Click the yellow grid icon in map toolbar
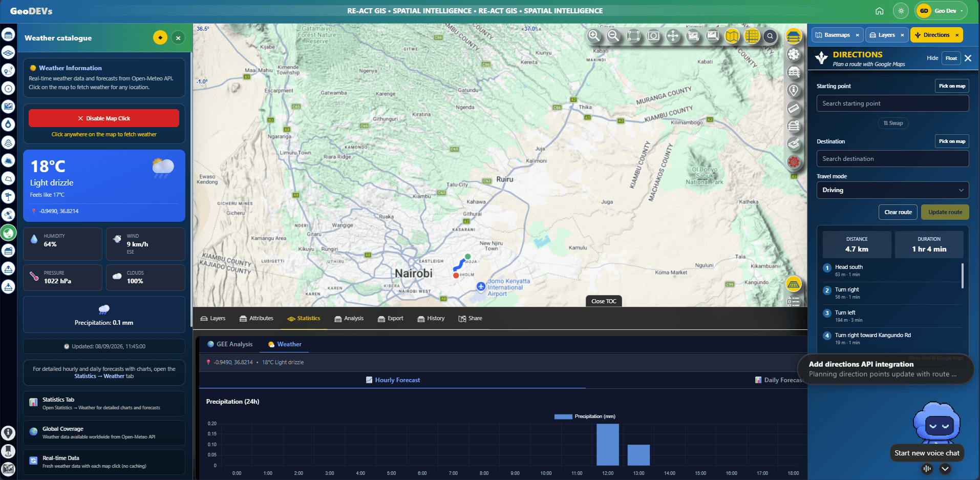This screenshot has width=980, height=480. [x=752, y=36]
